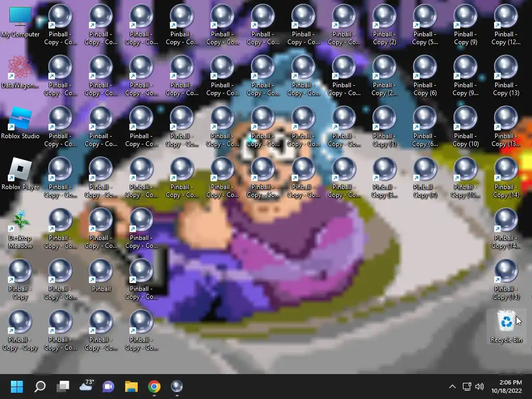The width and height of the screenshot is (532, 399).
Task: Select the 'Pinball - Copy (9)' shortcut
Action: click(465, 24)
